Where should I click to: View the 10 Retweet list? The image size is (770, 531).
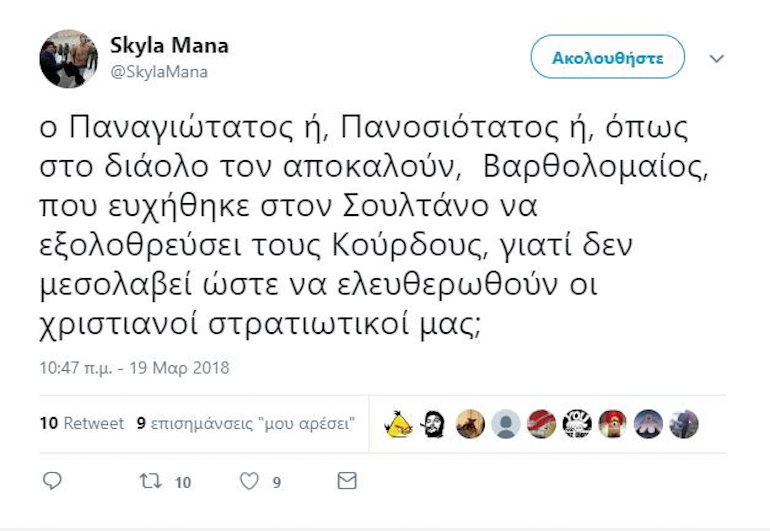pos(82,423)
